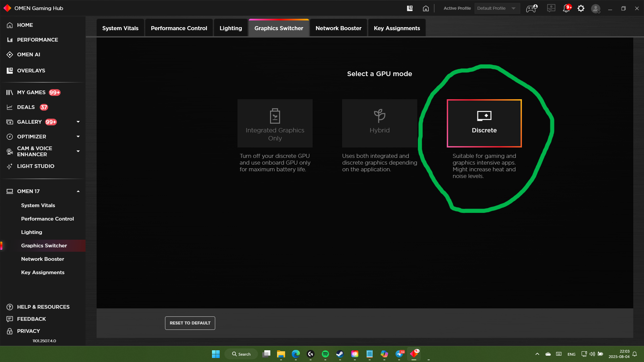Open Spotify from the taskbar
The width and height of the screenshot is (644, 362).
(x=325, y=354)
